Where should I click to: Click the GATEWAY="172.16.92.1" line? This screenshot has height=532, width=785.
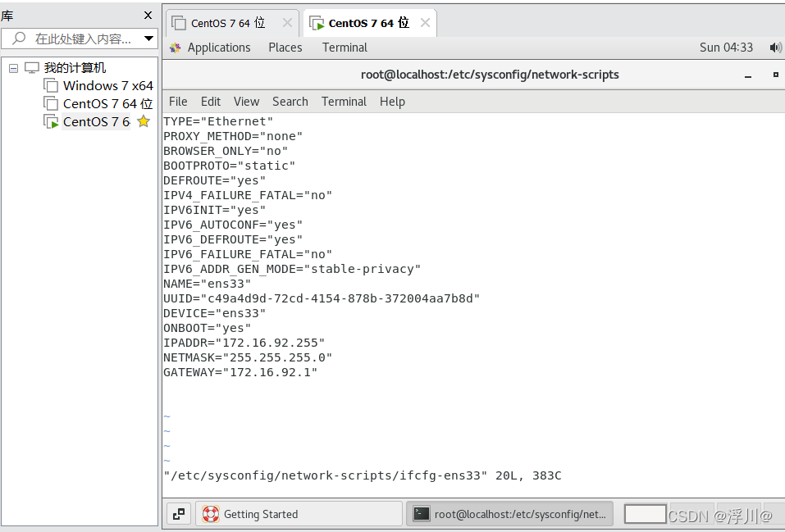coord(240,372)
